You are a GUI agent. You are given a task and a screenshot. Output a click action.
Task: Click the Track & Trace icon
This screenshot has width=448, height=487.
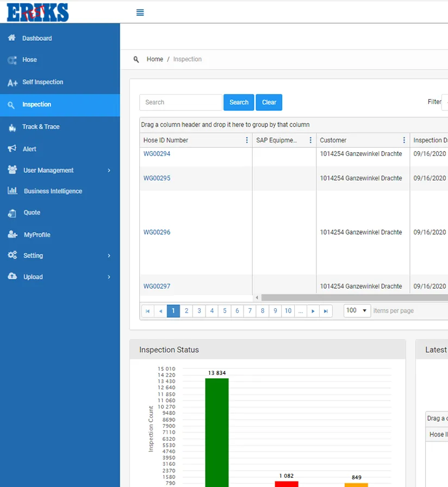click(x=12, y=127)
